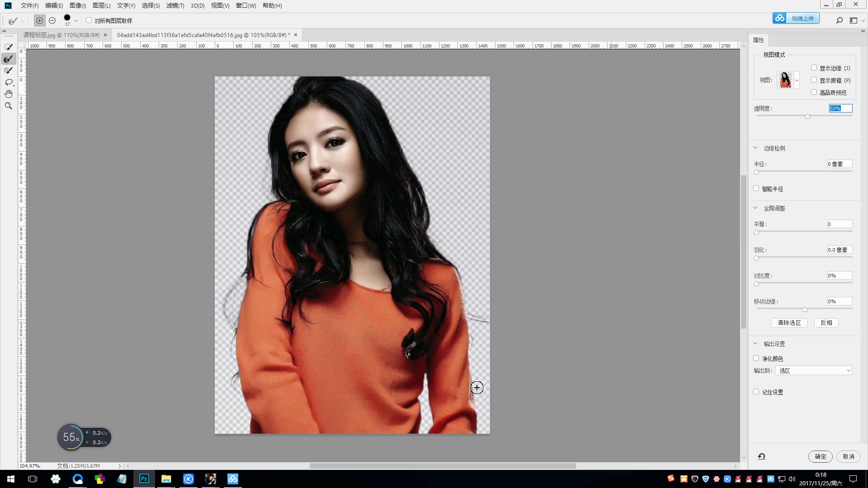Select the Lasso tool

pos(9,82)
